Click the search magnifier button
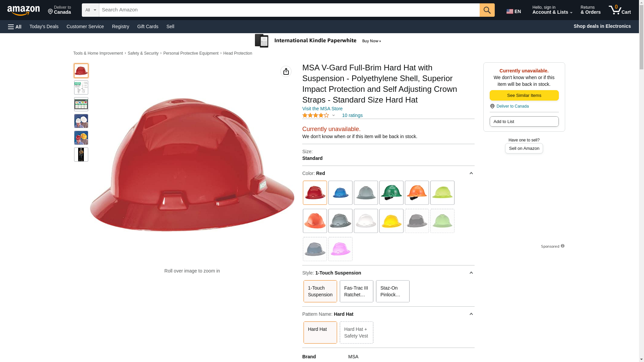This screenshot has height=362, width=644. pos(487,10)
